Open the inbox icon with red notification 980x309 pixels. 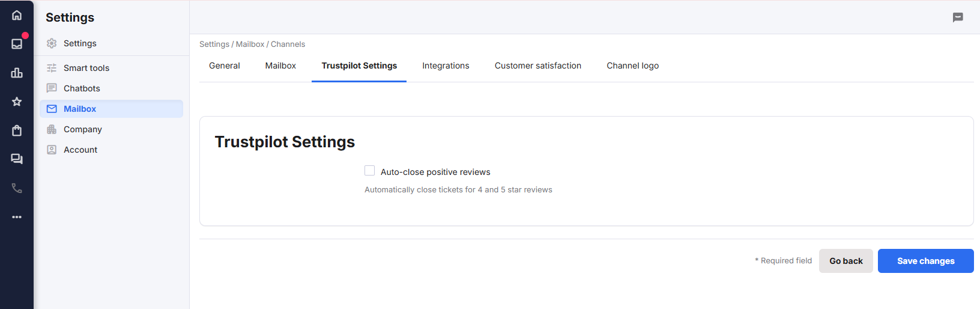coord(17,44)
